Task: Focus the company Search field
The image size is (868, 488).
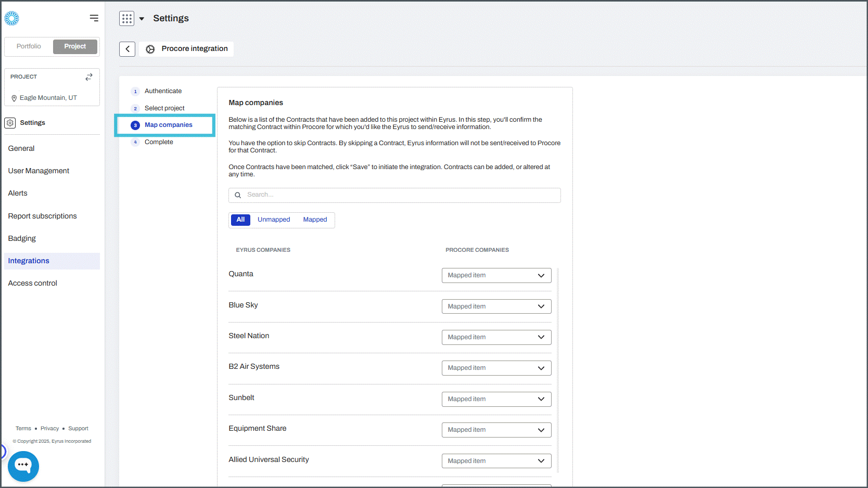Action: (394, 195)
